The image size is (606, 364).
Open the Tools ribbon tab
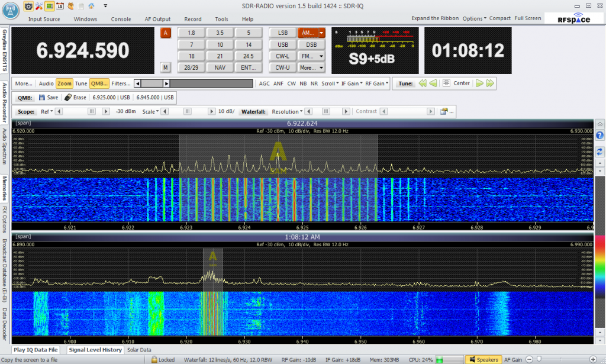(221, 19)
